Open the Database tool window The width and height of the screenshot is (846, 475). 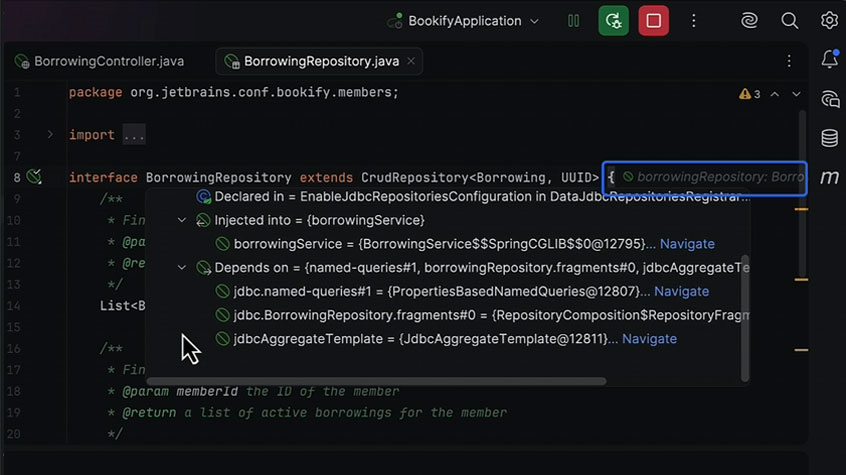830,138
